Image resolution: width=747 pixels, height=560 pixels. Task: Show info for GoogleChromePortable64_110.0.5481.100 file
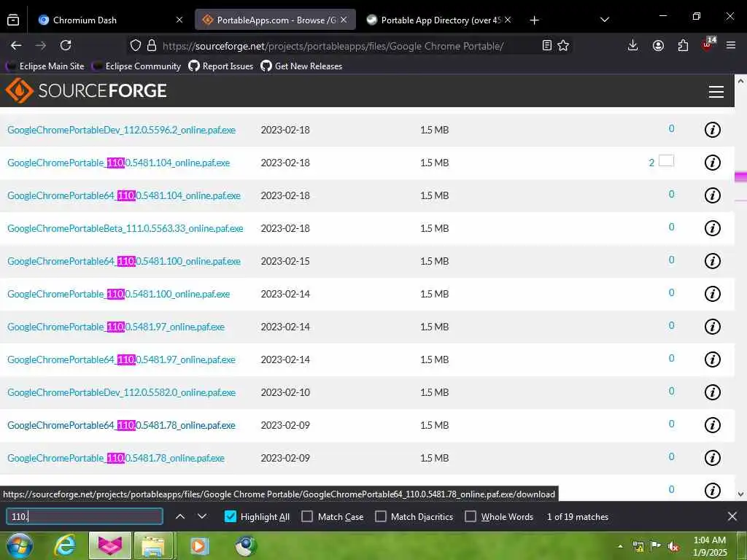click(712, 261)
